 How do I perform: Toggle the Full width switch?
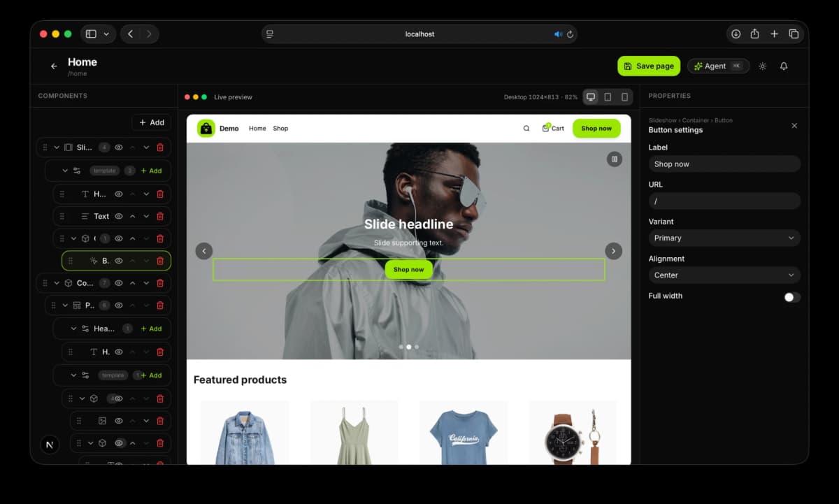coord(792,297)
